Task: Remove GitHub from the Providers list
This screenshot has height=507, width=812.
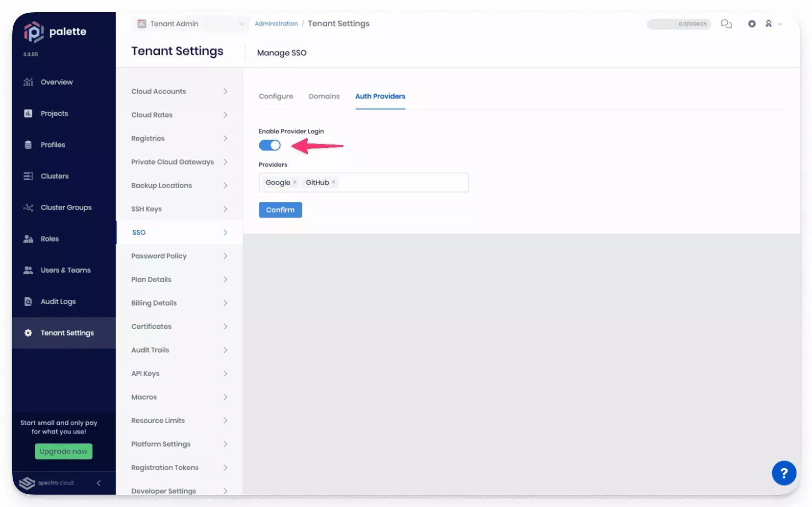Action: pyautogui.click(x=334, y=182)
